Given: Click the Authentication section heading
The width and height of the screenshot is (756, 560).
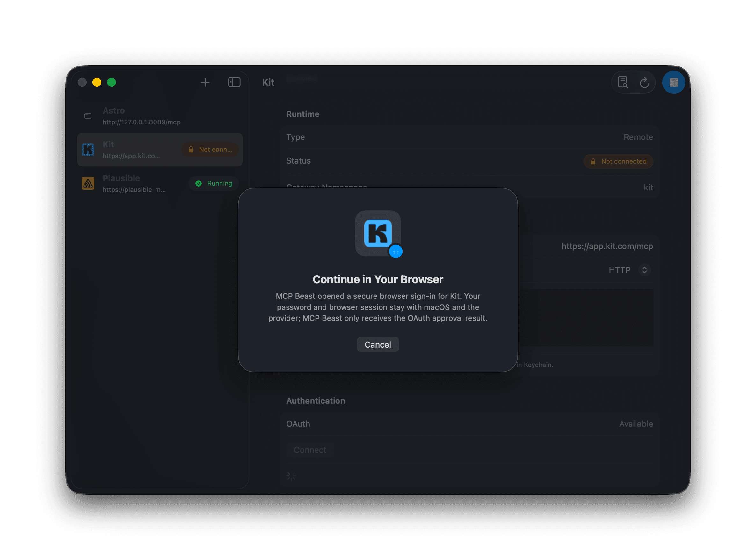Looking at the screenshot, I should pyautogui.click(x=316, y=401).
